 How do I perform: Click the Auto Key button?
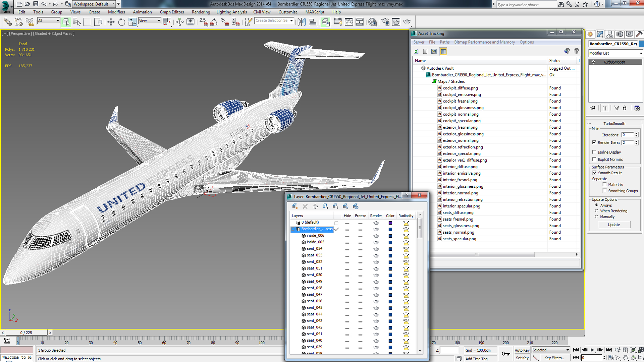522,350
